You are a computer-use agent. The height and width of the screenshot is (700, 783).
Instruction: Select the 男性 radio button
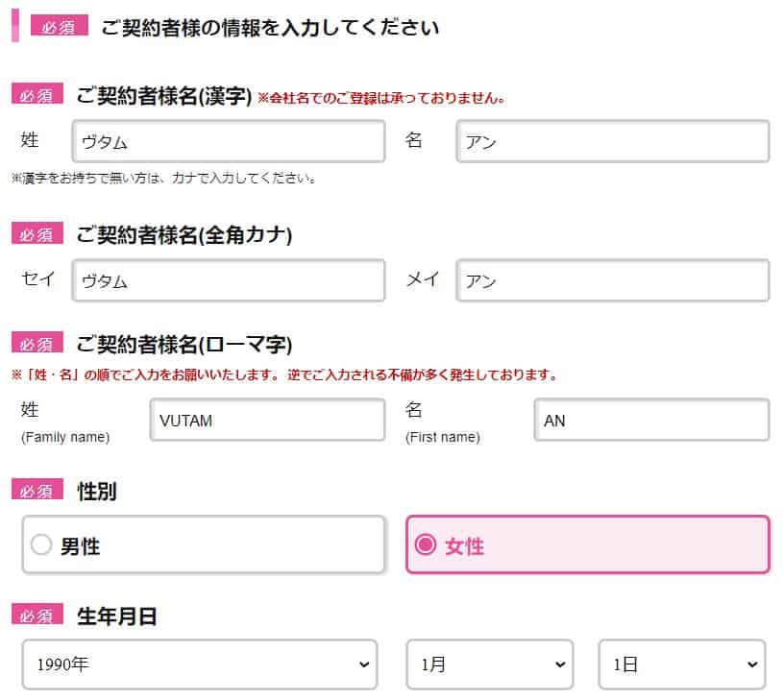(41, 545)
